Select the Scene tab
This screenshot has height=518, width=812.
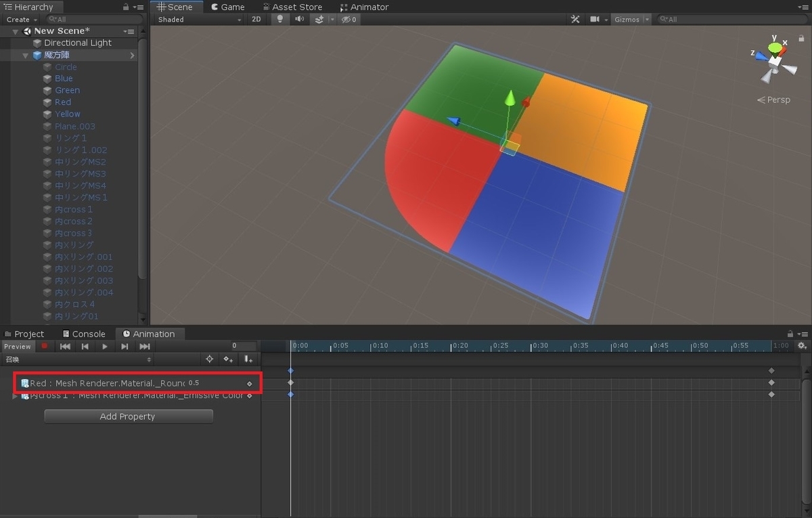coord(175,7)
